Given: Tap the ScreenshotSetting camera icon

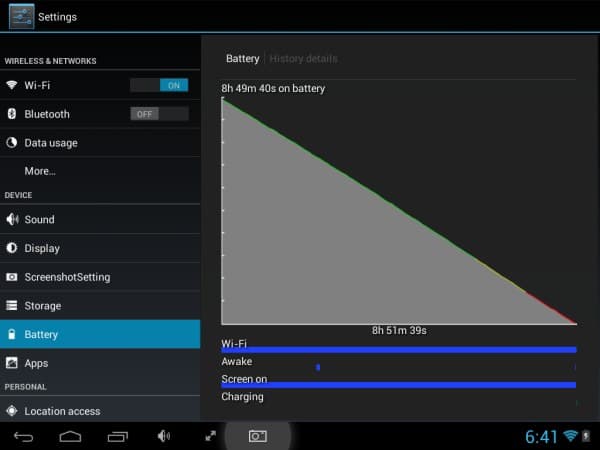Looking at the screenshot, I should tap(11, 277).
